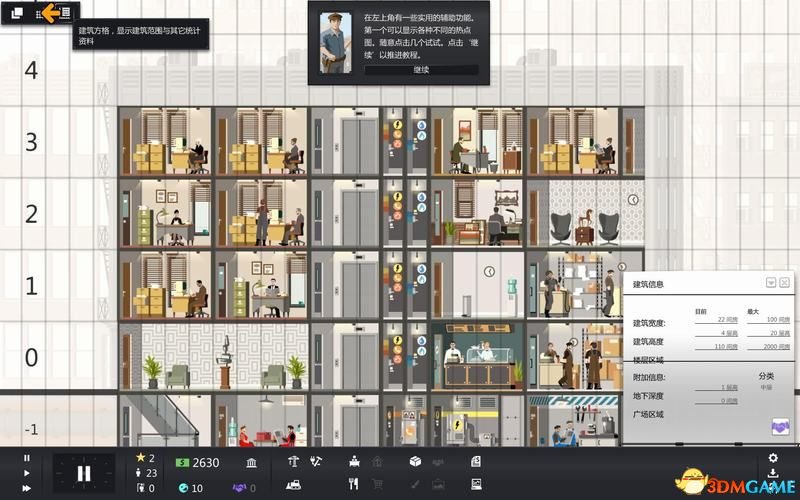Screen dimensions: 800x500
Task: Open the overlay heatmaps icon at top-left
Action: [17, 13]
